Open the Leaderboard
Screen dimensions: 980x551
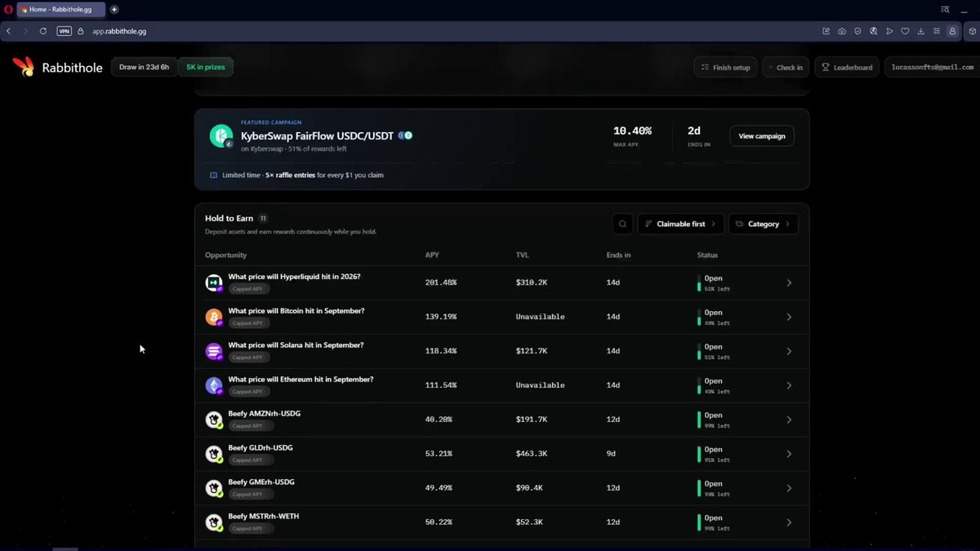coord(847,68)
